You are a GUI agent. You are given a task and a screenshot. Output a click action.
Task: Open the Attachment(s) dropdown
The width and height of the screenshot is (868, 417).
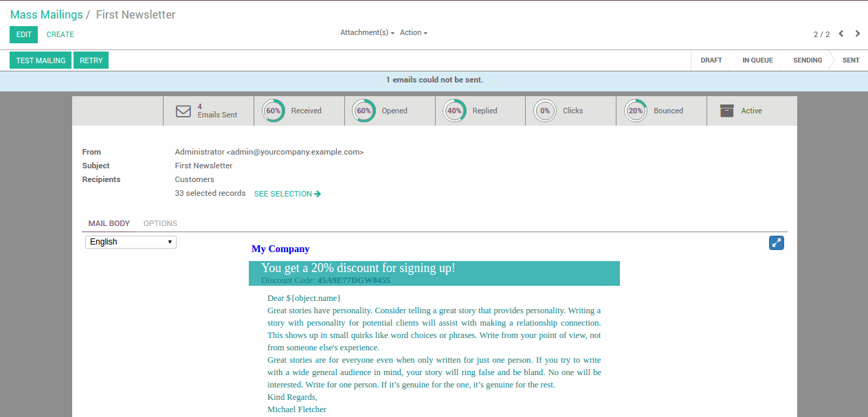(367, 32)
